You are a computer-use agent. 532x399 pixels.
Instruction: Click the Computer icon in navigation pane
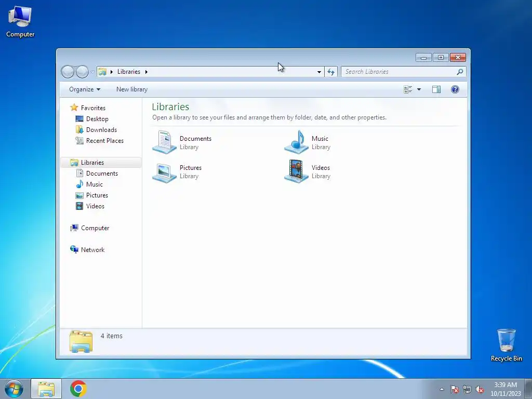(74, 228)
